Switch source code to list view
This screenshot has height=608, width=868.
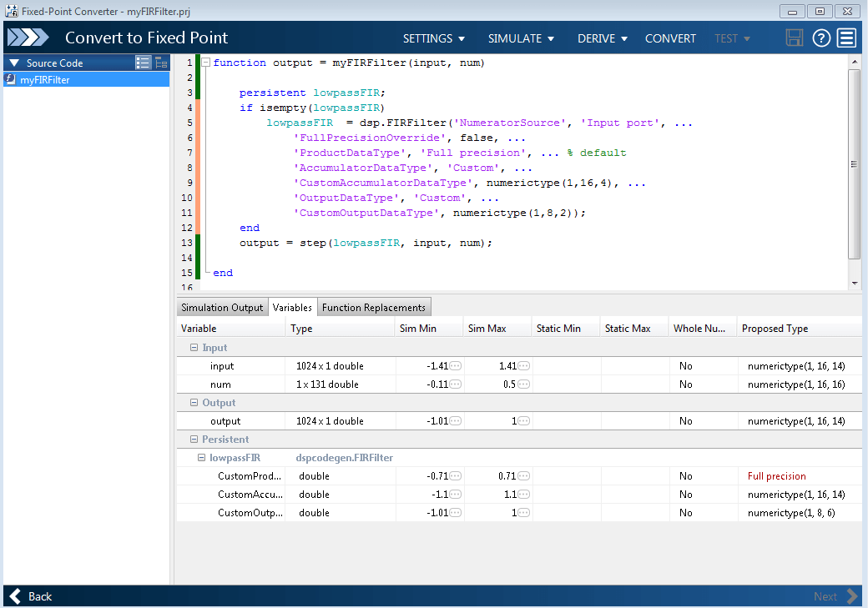pyautogui.click(x=143, y=63)
